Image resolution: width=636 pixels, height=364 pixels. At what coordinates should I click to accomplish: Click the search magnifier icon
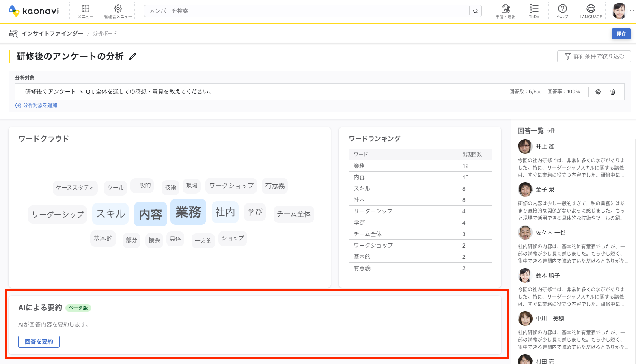pyautogui.click(x=475, y=11)
